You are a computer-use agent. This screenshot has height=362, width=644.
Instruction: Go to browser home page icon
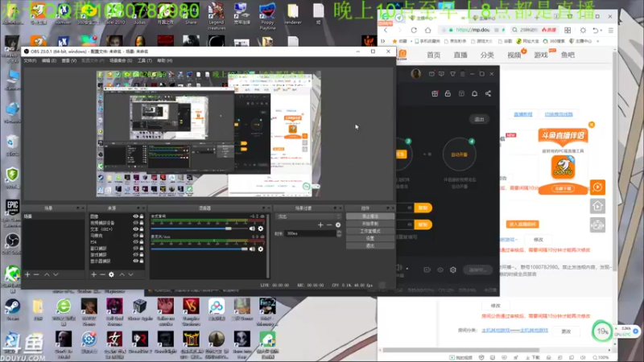coord(428,30)
